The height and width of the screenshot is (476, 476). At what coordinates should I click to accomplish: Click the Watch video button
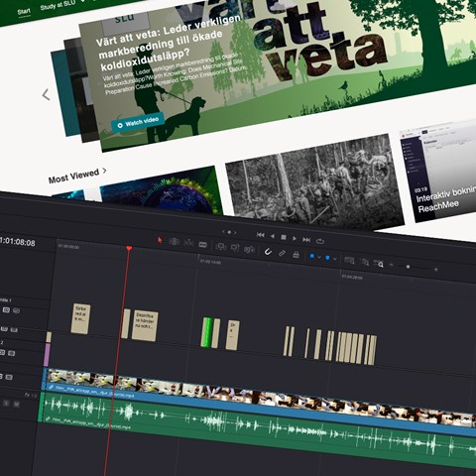[x=138, y=122]
